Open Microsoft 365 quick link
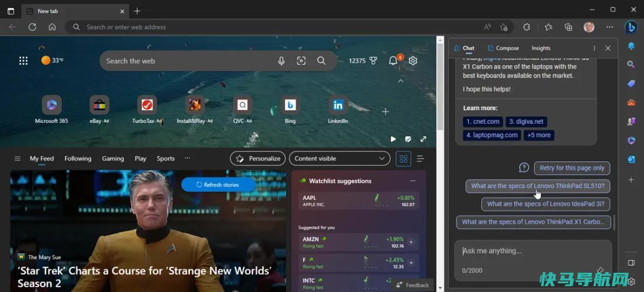The width and height of the screenshot is (644, 292). point(51,110)
